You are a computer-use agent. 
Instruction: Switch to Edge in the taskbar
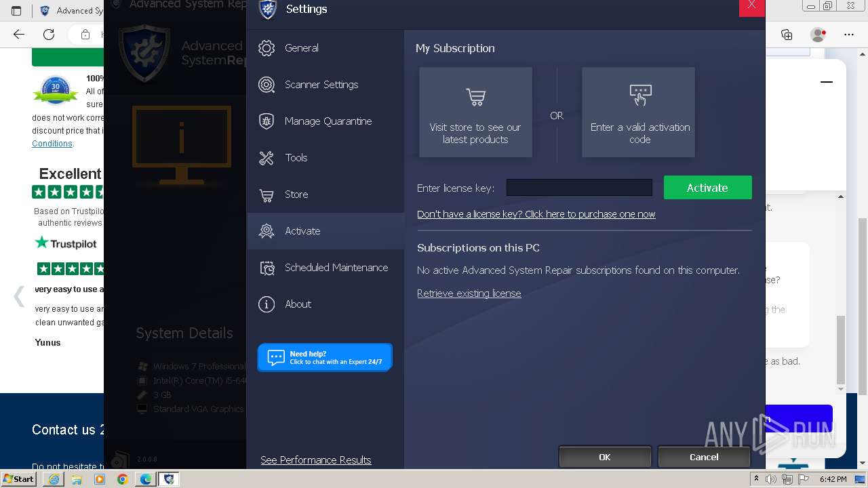pyautogui.click(x=146, y=479)
